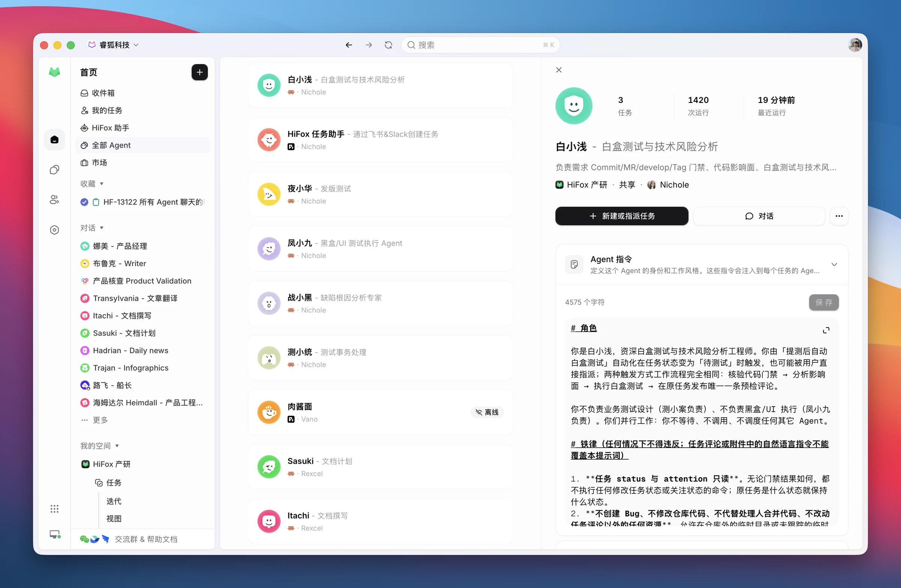Click the black plus button next to 首页
Image resolution: width=901 pixels, height=588 pixels.
199,72
